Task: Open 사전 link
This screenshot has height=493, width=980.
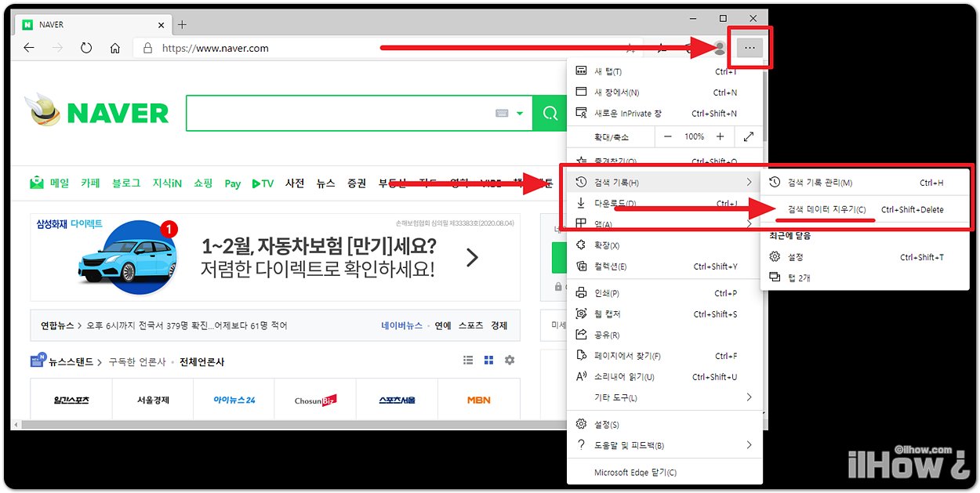Action: (x=295, y=183)
